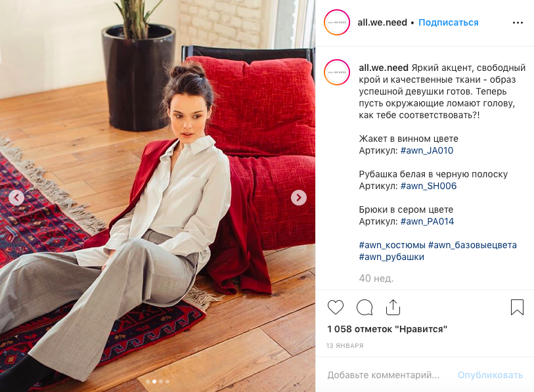Viewport: 534px width, 392px height.
Task: Click the Опубликовать post button
Action: 490,375
